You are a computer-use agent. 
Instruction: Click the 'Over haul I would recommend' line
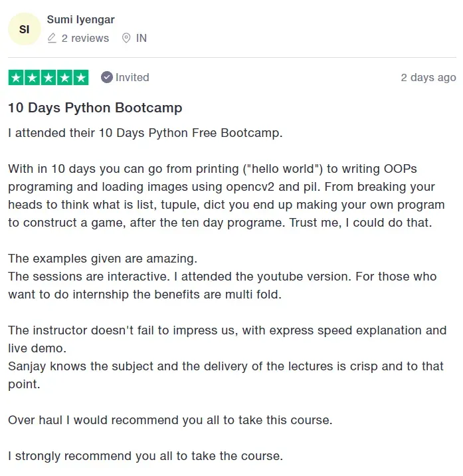pos(170,420)
